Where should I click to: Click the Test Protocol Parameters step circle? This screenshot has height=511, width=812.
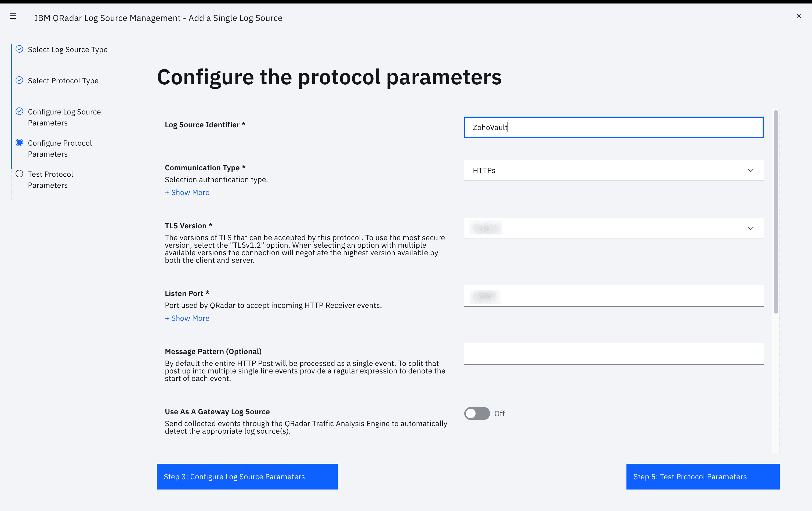click(20, 174)
